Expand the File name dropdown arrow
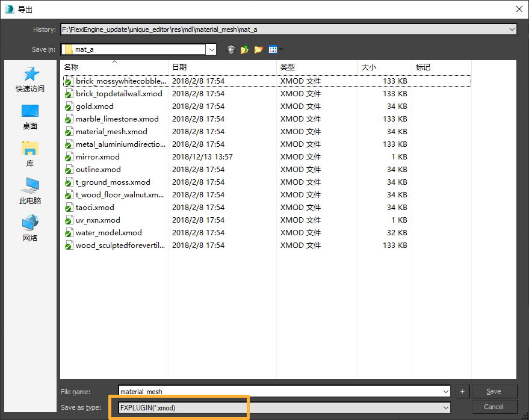Viewport: 529px width, 420px height. 445,392
